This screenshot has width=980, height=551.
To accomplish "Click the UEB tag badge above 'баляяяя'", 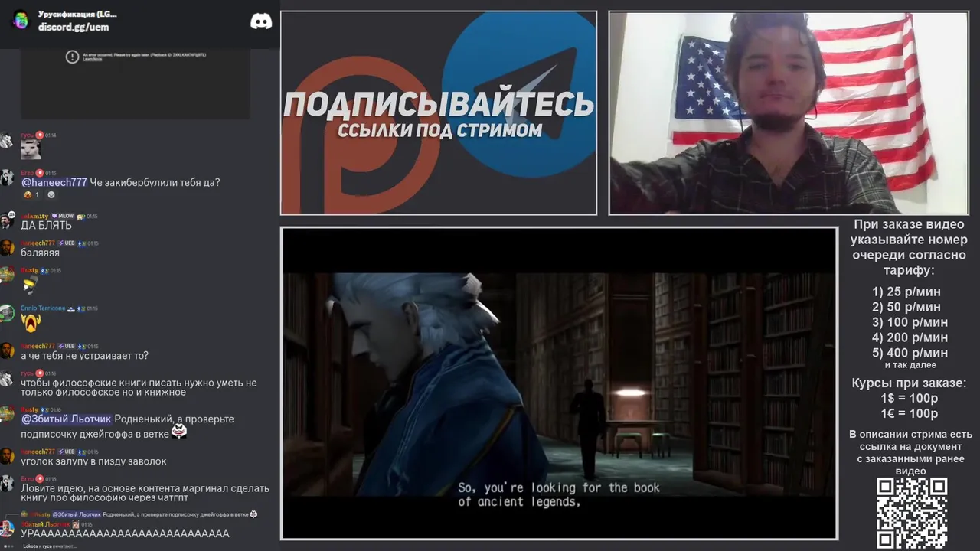I will pyautogui.click(x=66, y=243).
